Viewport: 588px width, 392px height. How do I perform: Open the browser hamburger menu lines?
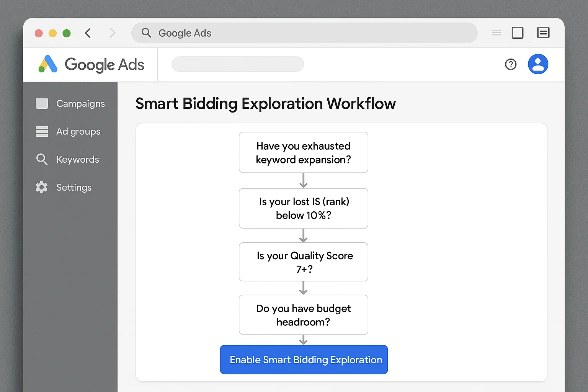click(496, 33)
